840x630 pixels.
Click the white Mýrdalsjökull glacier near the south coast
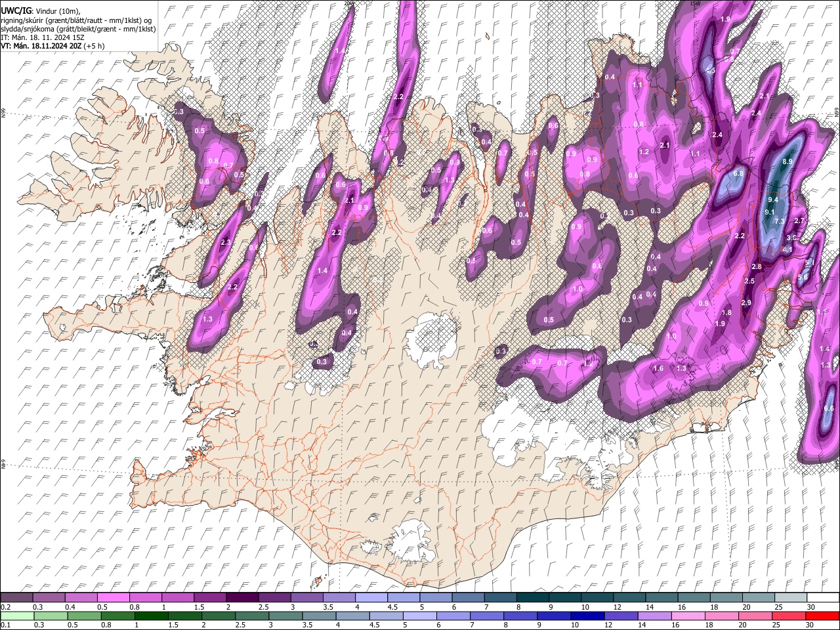click(410, 541)
